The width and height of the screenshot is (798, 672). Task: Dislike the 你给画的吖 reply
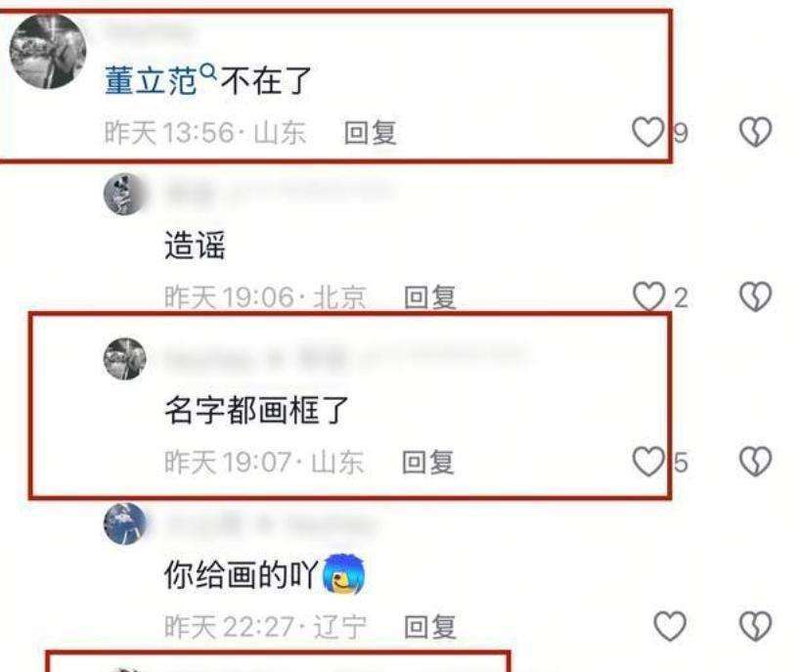pos(755,626)
